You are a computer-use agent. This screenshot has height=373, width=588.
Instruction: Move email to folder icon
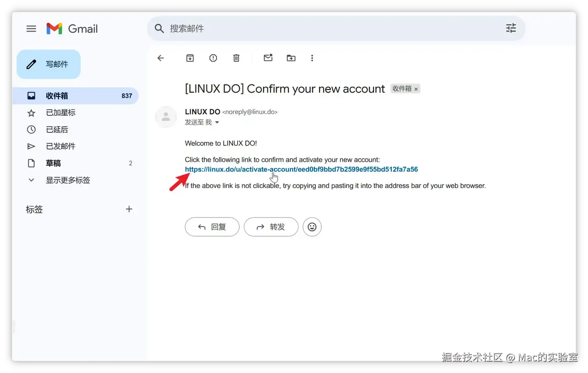pyautogui.click(x=291, y=58)
